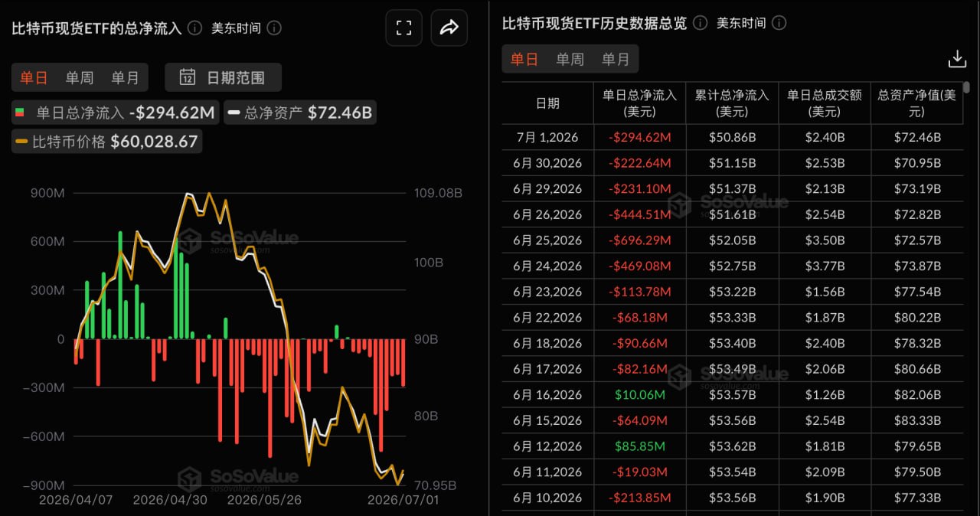Show info for 比特币现货ETF的总净流入 title

click(196, 28)
